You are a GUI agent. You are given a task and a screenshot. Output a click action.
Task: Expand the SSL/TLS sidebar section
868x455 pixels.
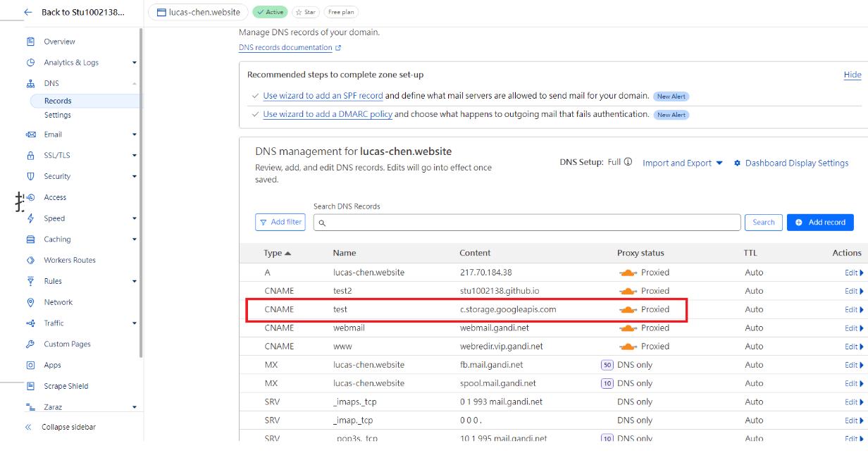tap(134, 156)
